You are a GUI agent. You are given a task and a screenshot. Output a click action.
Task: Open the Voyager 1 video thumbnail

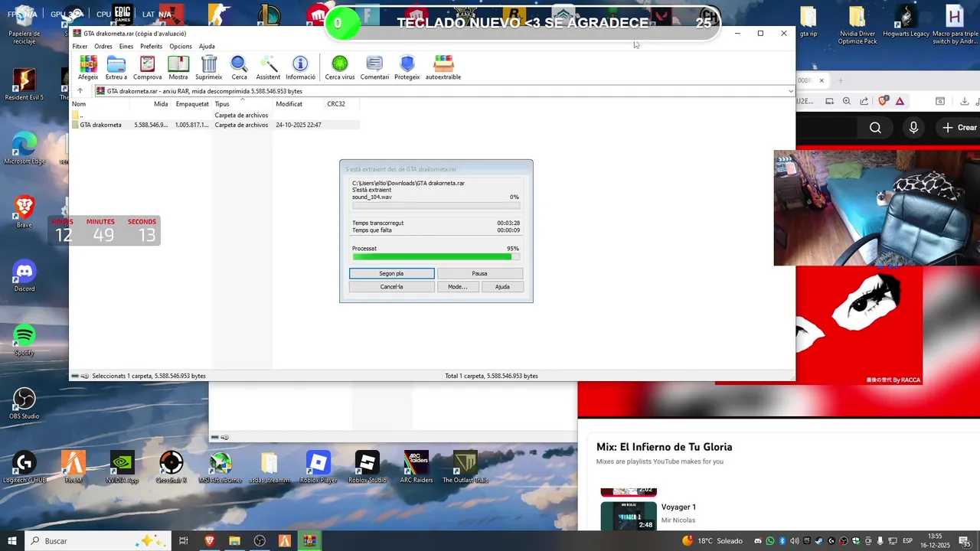tap(629, 515)
